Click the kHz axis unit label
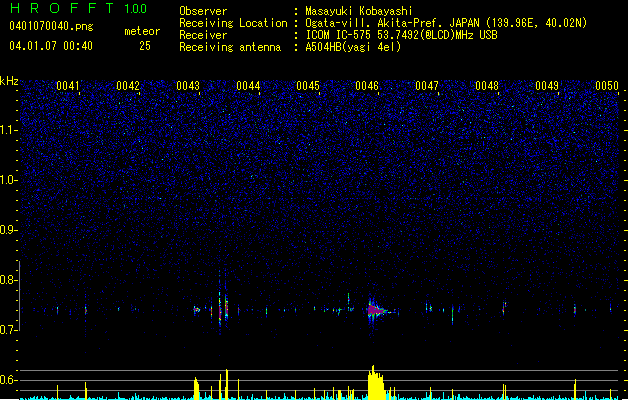 9,81
